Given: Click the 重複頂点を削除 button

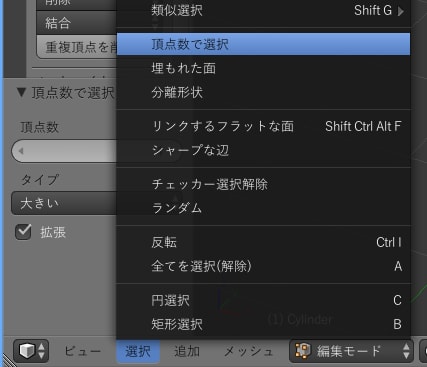Looking at the screenshot, I should (x=77, y=47).
